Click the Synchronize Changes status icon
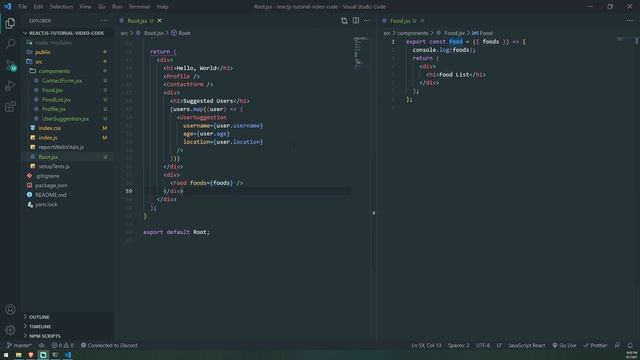640x360 pixels. click(x=41, y=345)
